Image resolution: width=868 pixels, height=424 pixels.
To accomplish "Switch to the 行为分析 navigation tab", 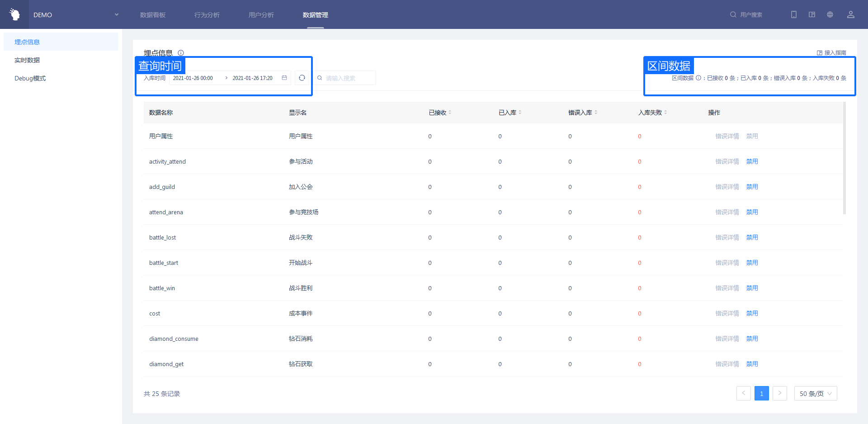I will click(x=207, y=15).
